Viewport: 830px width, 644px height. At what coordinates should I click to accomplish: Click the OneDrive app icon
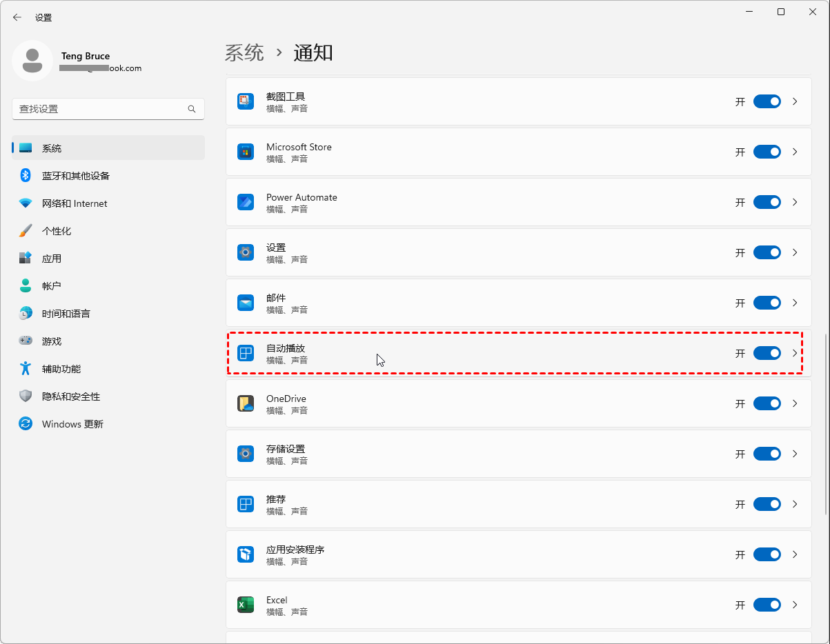(246, 403)
